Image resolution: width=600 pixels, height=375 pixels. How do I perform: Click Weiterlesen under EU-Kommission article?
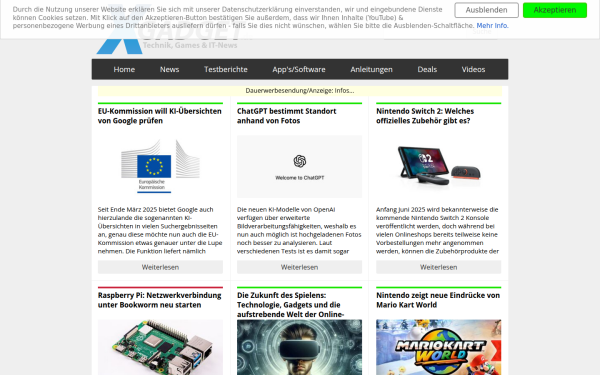click(x=160, y=267)
